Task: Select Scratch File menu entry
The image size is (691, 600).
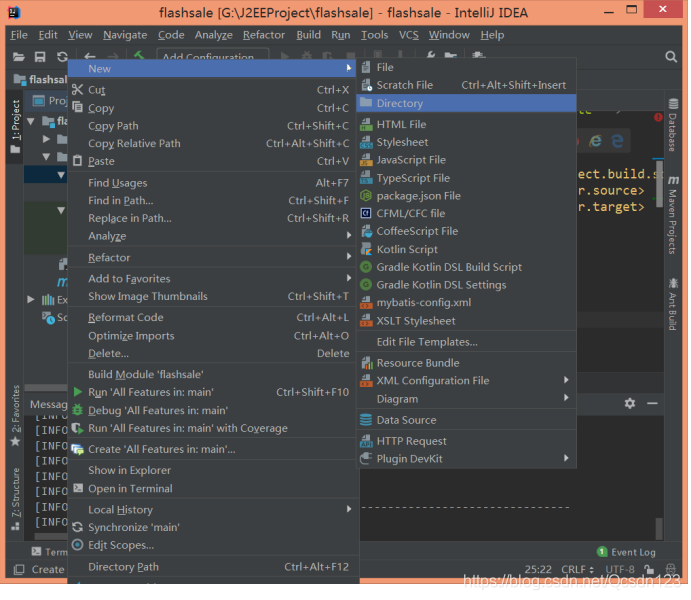Action: point(466,85)
